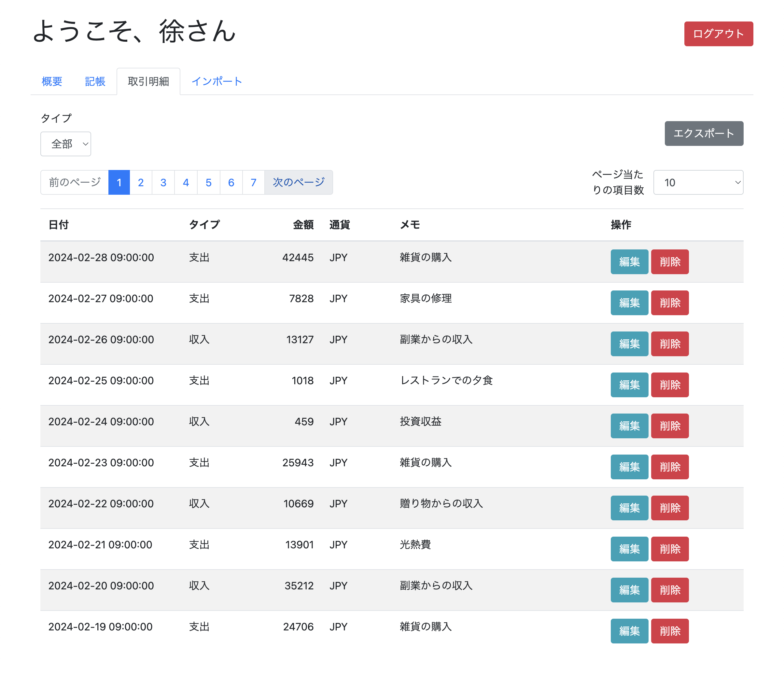This screenshot has height=676, width=784.
Task: Edit the 2024-02-19 transaction
Action: (x=629, y=631)
